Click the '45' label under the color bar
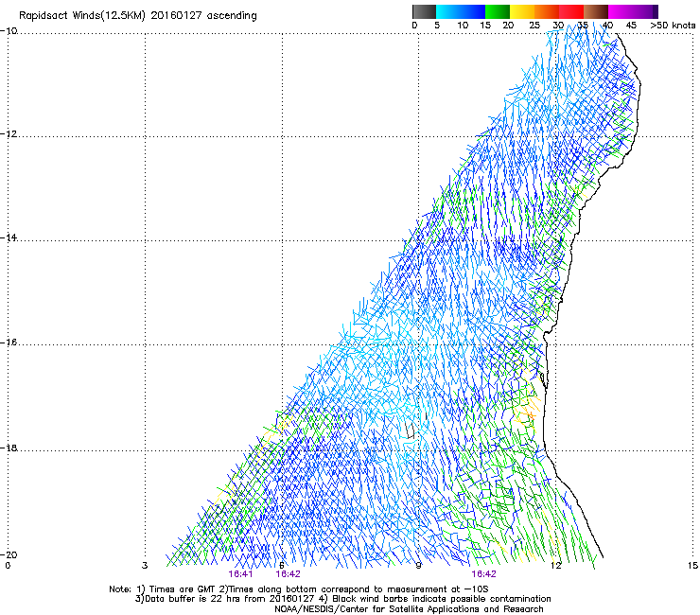 click(631, 26)
